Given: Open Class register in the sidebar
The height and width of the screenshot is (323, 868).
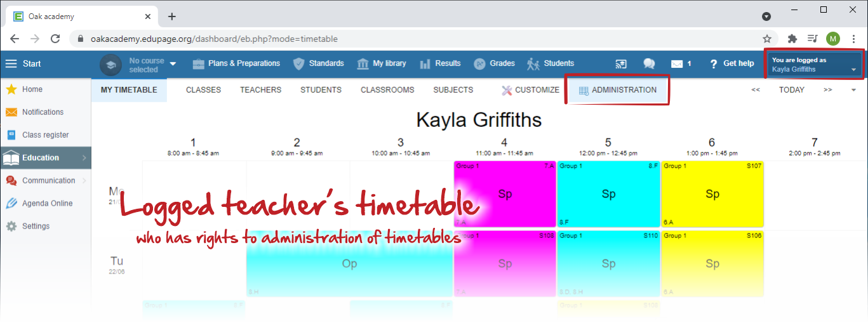Looking at the screenshot, I should 46,135.
